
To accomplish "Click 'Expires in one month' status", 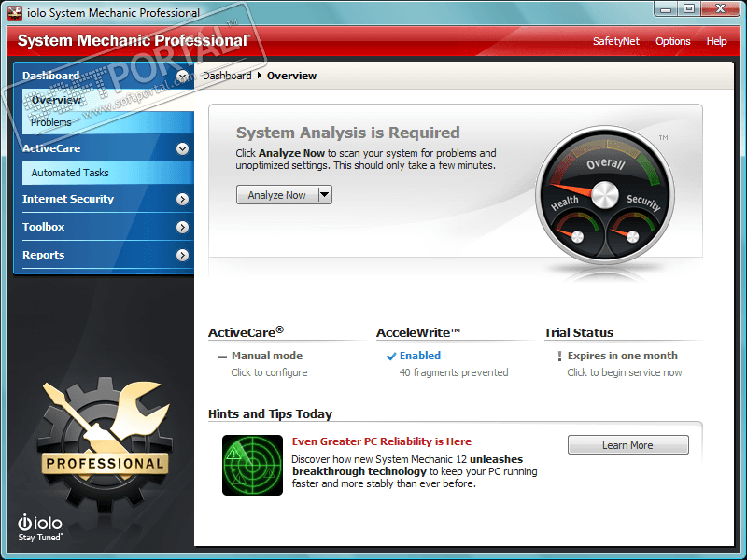I will coord(622,356).
